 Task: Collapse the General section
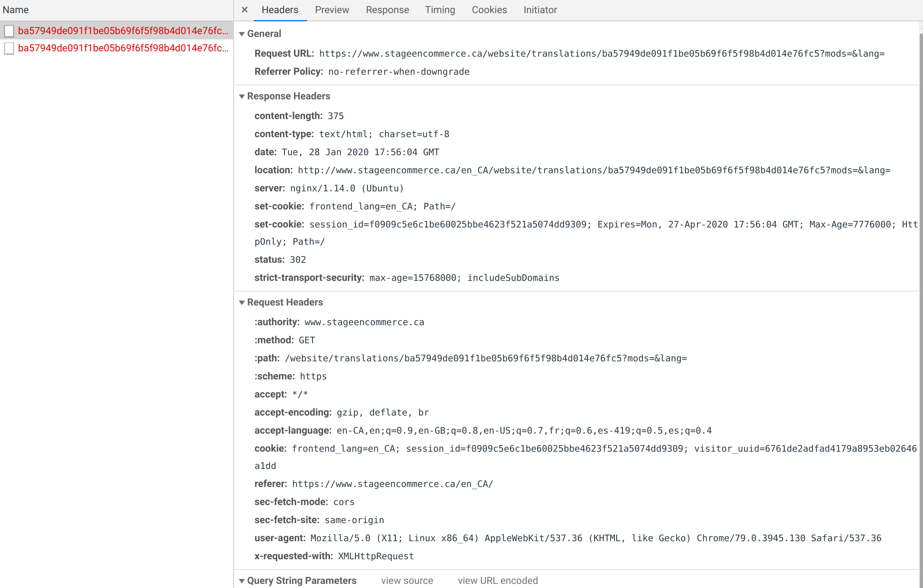point(242,34)
